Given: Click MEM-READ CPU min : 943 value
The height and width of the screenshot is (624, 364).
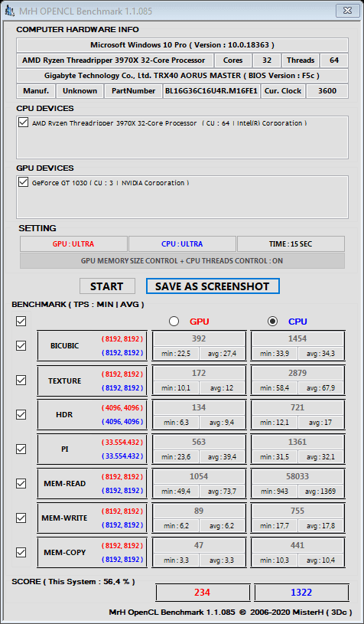Looking at the screenshot, I should pyautogui.click(x=275, y=491).
